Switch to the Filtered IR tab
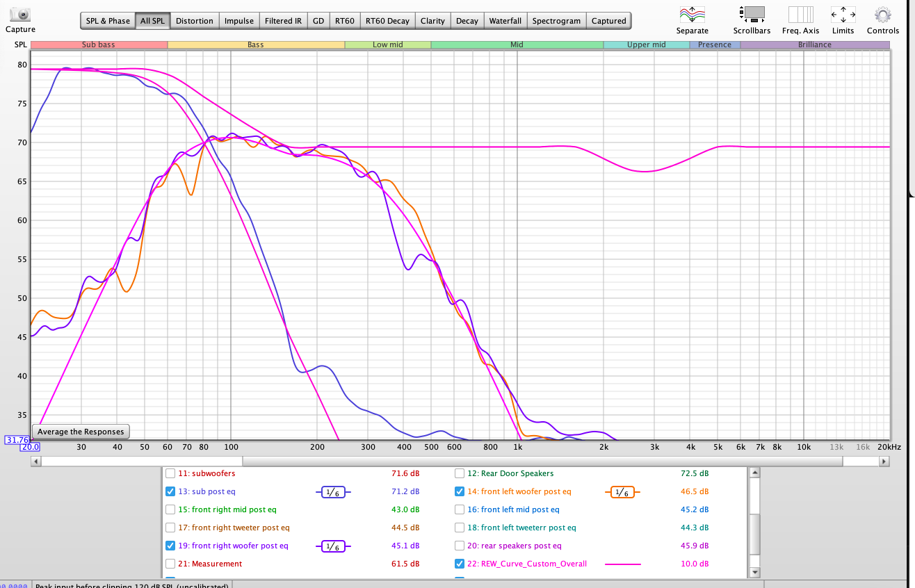The image size is (915, 588). click(284, 21)
